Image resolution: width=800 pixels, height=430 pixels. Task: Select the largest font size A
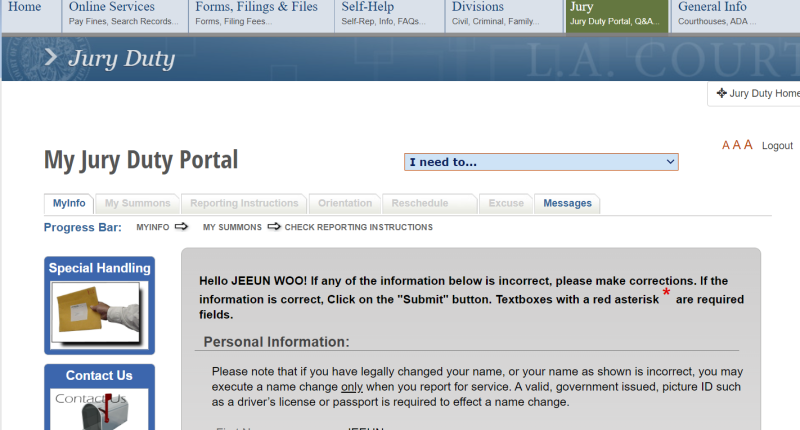click(x=748, y=145)
